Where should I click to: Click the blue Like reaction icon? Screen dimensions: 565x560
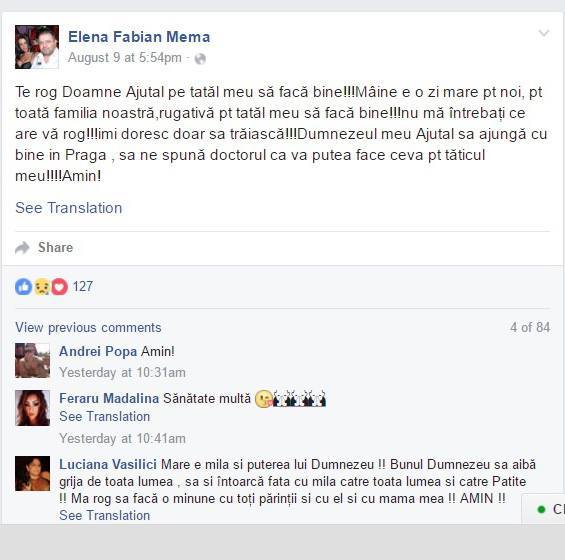click(x=23, y=287)
